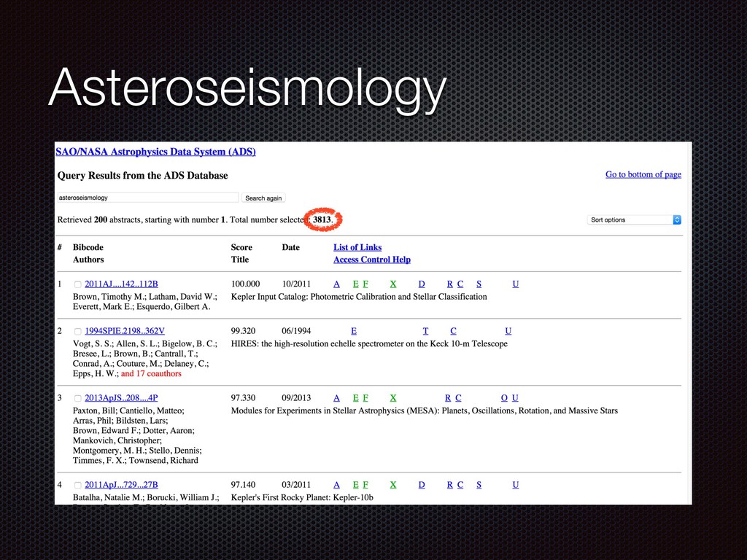
Task: Open A link for MESA paper row
Action: [x=336, y=398]
